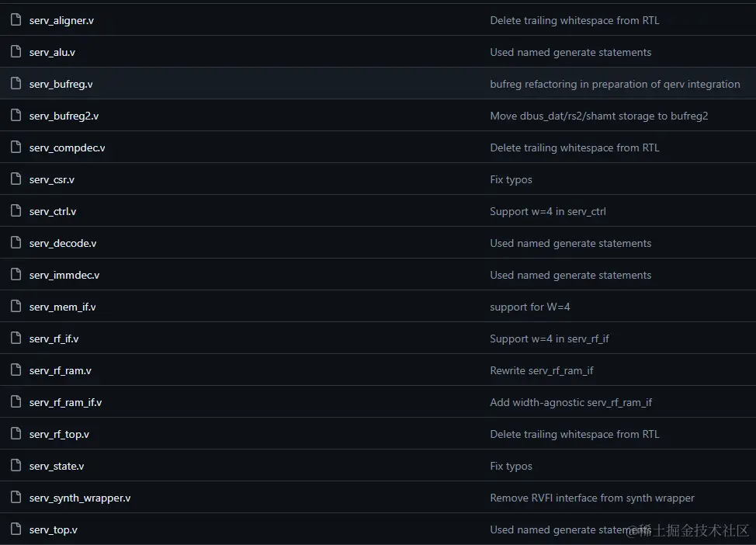
Task: View commit 'bufreg refactoring in preparation of qerv integration'
Action: tap(615, 84)
